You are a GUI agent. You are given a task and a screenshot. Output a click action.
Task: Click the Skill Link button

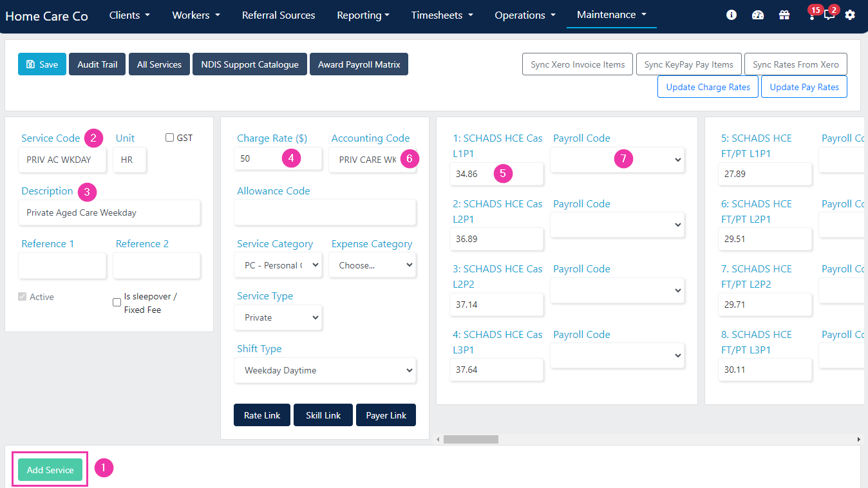pyautogui.click(x=323, y=415)
